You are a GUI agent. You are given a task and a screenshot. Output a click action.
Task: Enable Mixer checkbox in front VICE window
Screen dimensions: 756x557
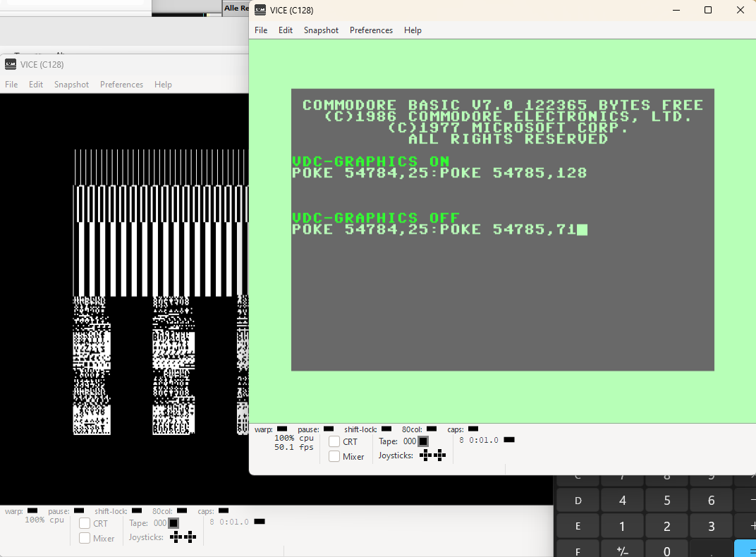coord(334,456)
